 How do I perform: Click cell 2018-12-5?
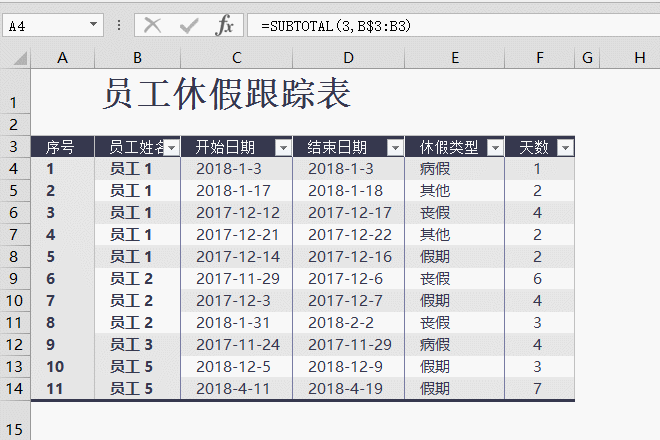click(237, 366)
